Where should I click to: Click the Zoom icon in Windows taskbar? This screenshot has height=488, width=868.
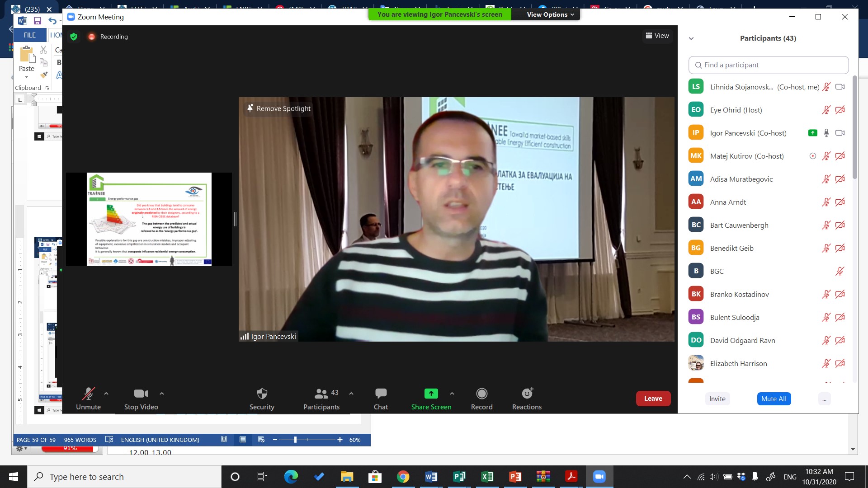[599, 477]
